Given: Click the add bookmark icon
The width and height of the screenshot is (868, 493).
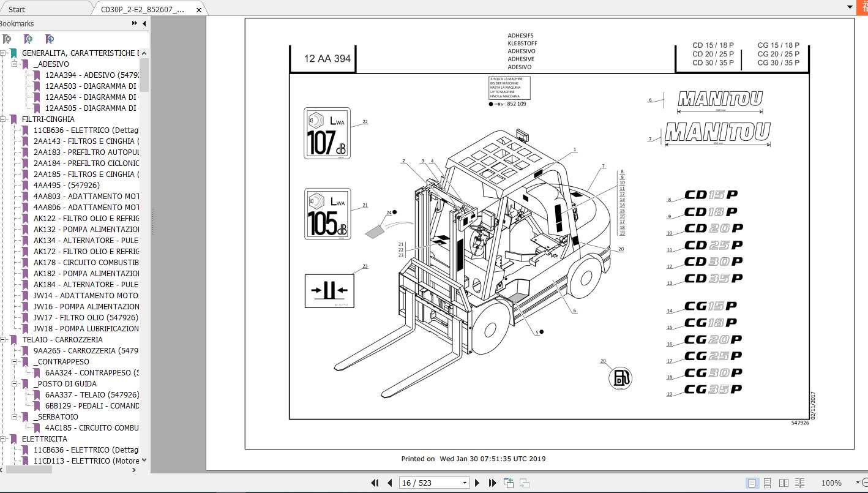Looking at the screenshot, I should [28, 39].
